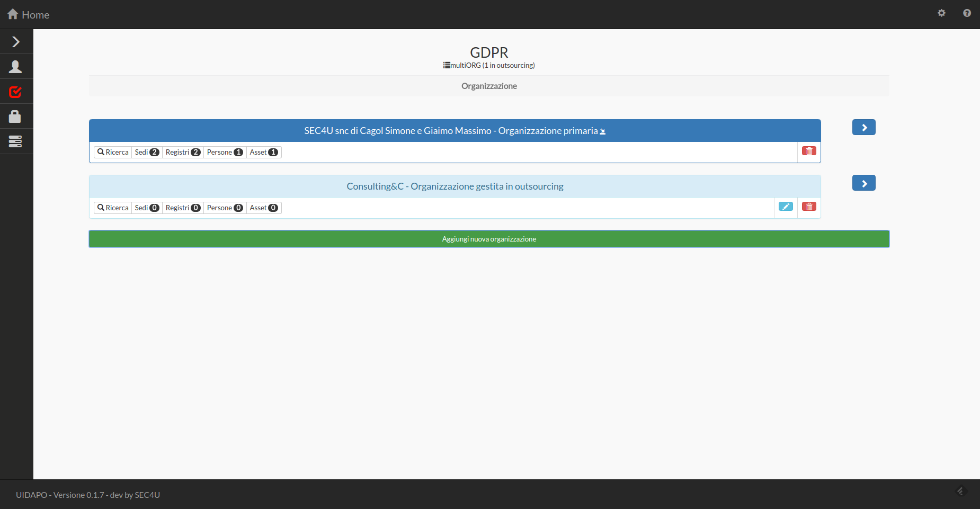This screenshot has width=980, height=509.
Task: Click the Consulting&C outsourcing organization header
Action: point(455,186)
